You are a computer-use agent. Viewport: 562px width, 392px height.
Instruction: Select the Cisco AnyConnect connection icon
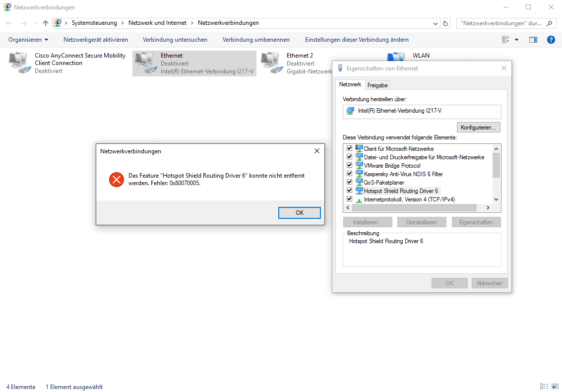(x=19, y=63)
